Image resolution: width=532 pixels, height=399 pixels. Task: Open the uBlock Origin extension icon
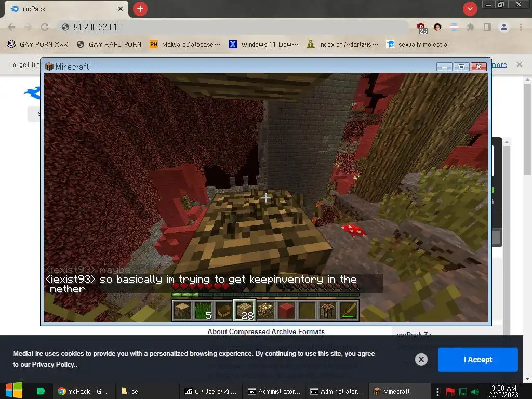pyautogui.click(x=422, y=28)
